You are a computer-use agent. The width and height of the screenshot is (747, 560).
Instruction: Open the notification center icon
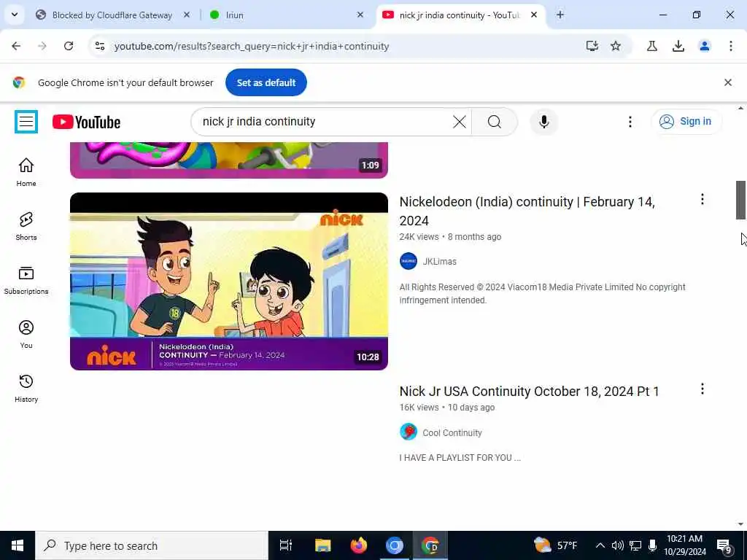pyautogui.click(x=724, y=546)
